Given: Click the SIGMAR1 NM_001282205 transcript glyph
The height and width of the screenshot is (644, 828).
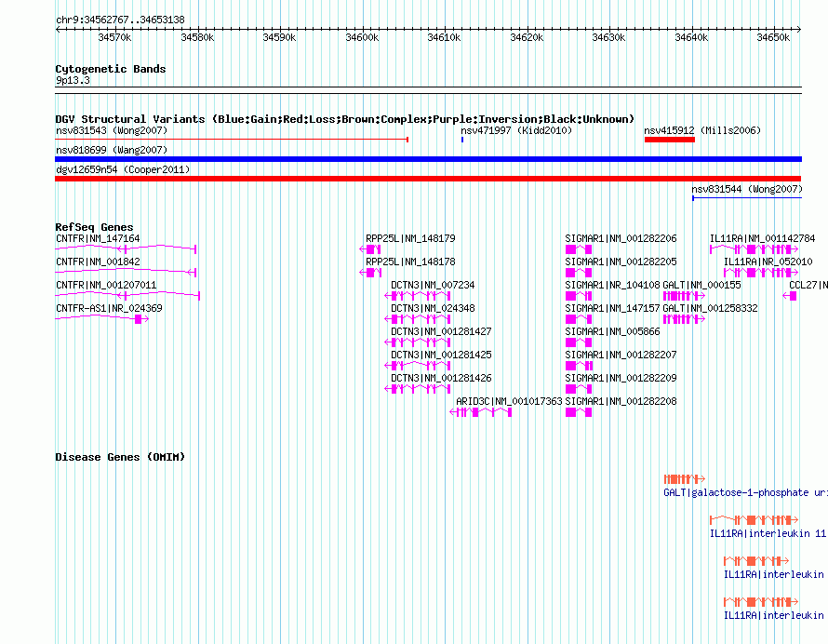Looking at the screenshot, I should pos(579,273).
